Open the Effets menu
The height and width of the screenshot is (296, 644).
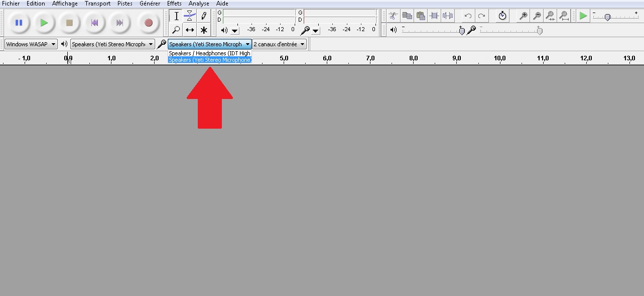[x=174, y=4]
